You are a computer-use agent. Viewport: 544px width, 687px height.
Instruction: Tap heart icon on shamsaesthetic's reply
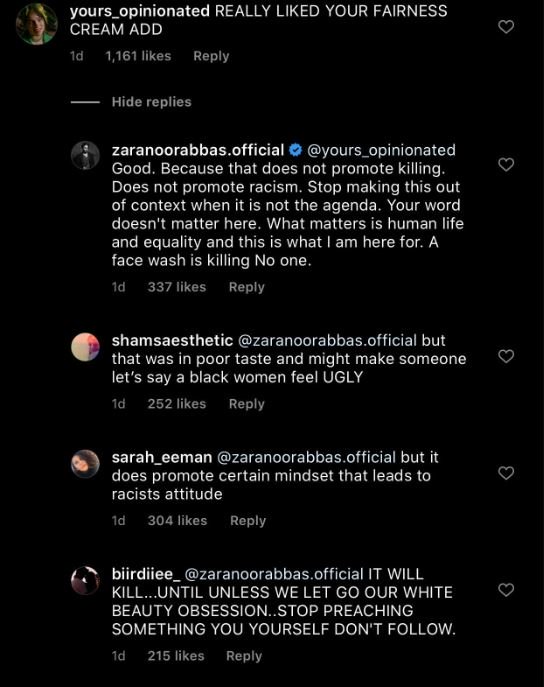[x=506, y=356]
